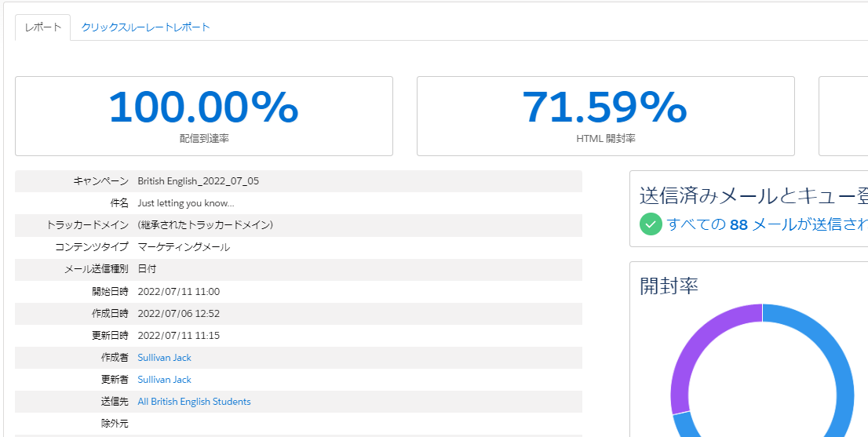Viewport: 868px width, 437px height.
Task: Click すべての 88 メール sent link
Action: click(768, 224)
